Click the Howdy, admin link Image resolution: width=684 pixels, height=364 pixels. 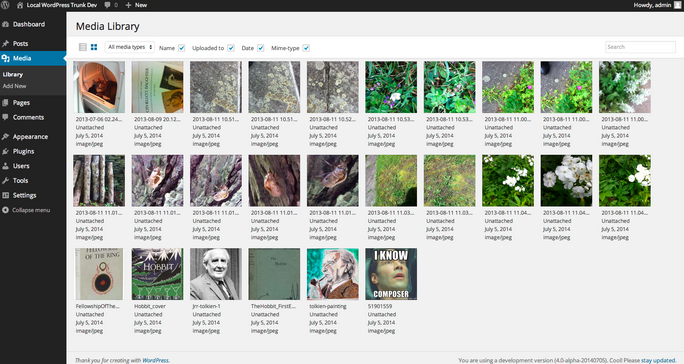[652, 5]
